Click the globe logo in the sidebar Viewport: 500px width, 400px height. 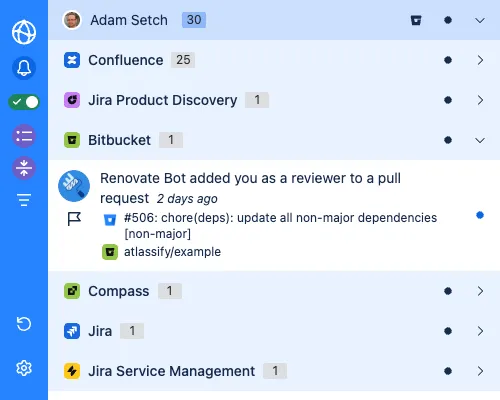24,32
